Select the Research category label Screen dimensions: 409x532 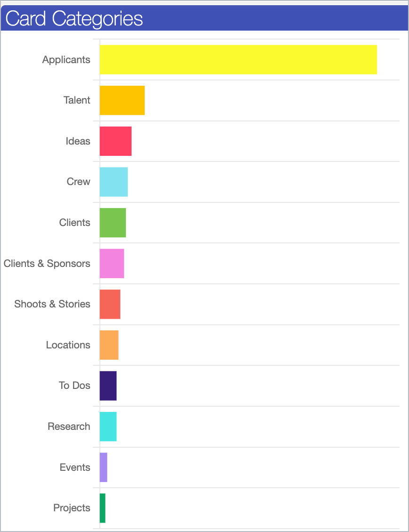click(x=69, y=427)
